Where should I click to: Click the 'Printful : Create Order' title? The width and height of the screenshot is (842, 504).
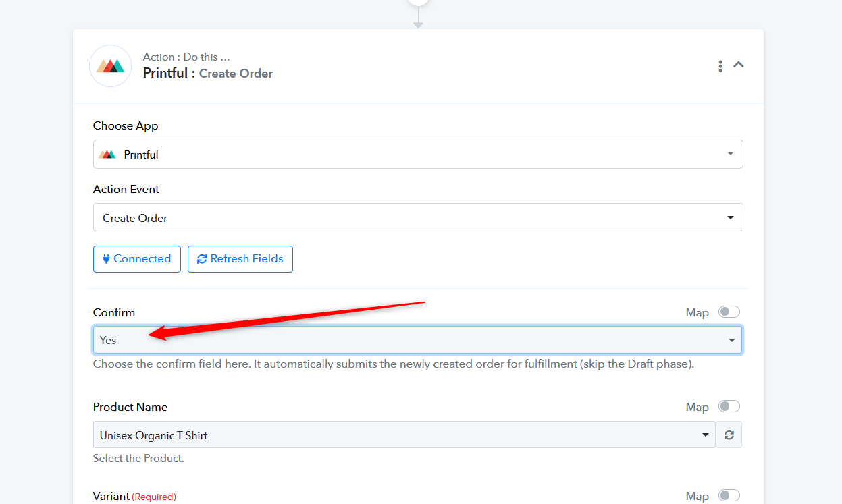tap(208, 73)
